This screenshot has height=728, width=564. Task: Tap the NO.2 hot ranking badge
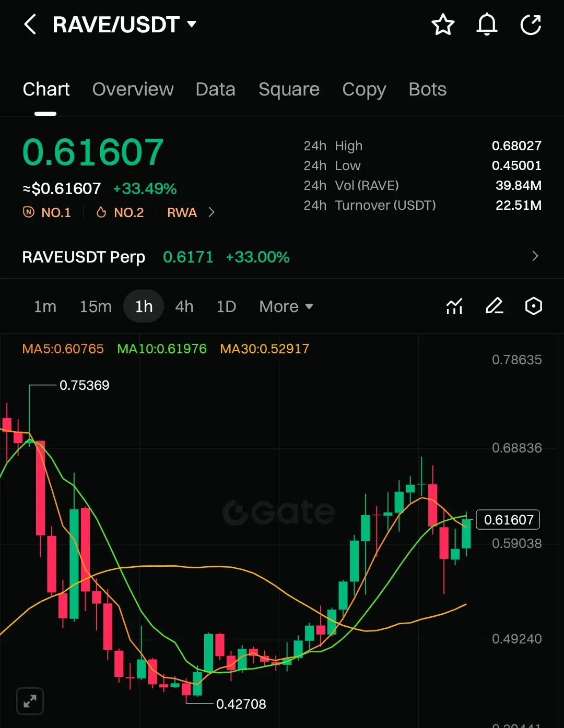(120, 212)
